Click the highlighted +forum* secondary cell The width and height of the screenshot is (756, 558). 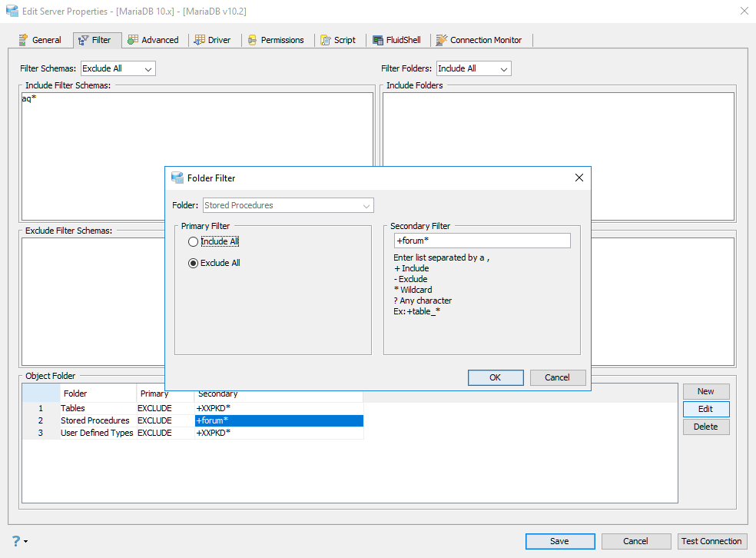click(x=279, y=420)
